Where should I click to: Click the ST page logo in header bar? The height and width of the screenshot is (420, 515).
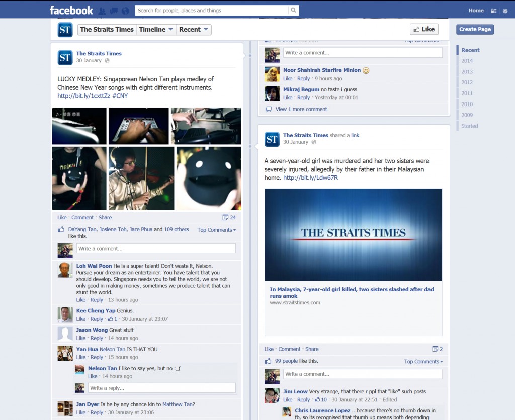[x=65, y=30]
